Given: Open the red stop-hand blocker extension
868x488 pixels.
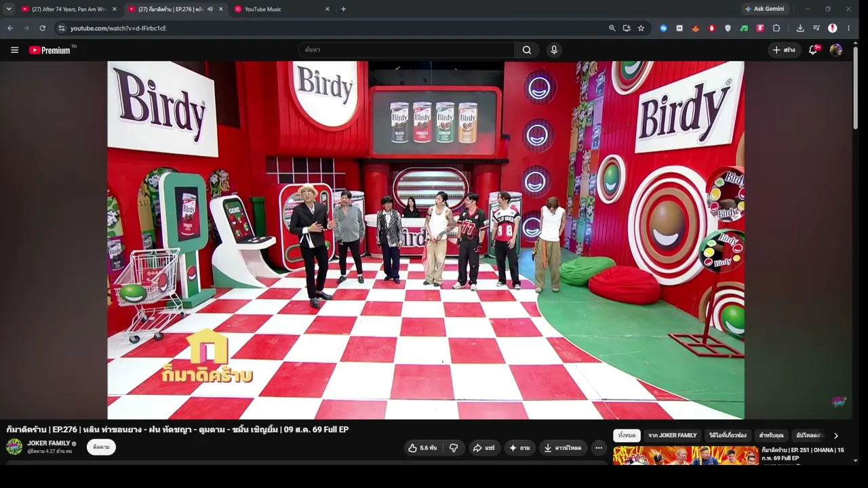Looking at the screenshot, I should point(712,28).
